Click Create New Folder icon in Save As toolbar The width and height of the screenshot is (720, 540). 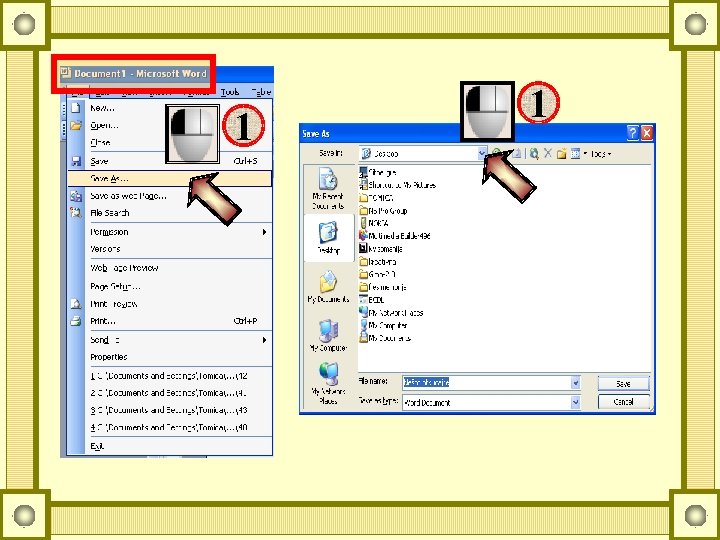tap(561, 154)
